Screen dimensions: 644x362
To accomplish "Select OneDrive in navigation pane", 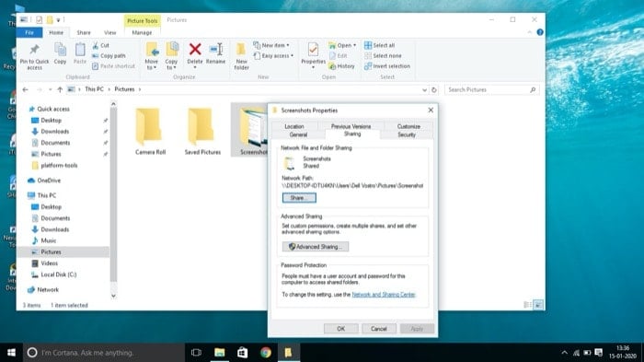I will click(x=49, y=181).
